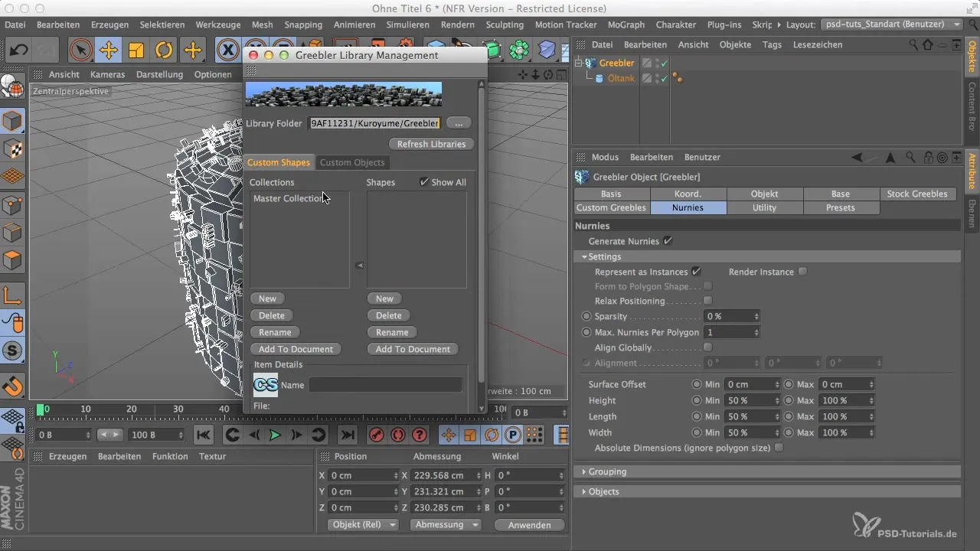Open the Stock Greebles tab
The width and height of the screenshot is (980, 551).
point(917,194)
